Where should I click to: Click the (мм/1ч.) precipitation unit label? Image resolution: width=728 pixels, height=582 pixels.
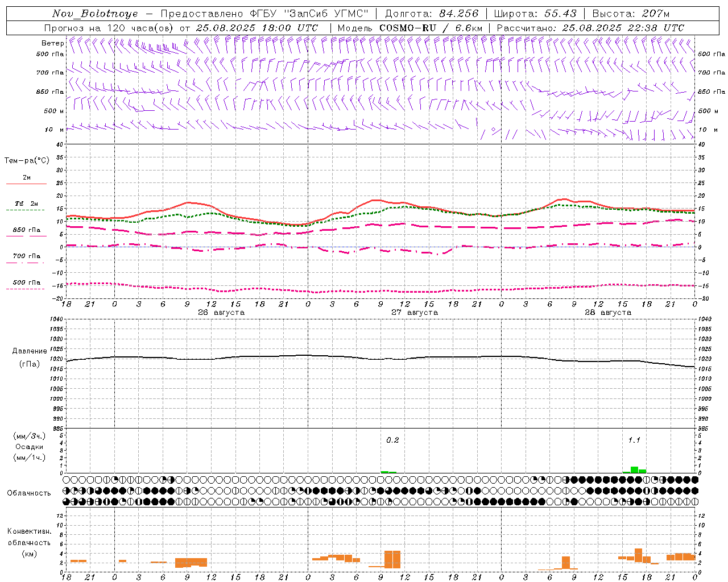30,458
